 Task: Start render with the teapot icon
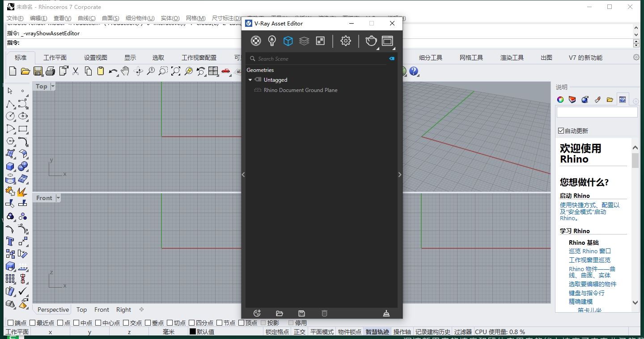[x=371, y=41]
